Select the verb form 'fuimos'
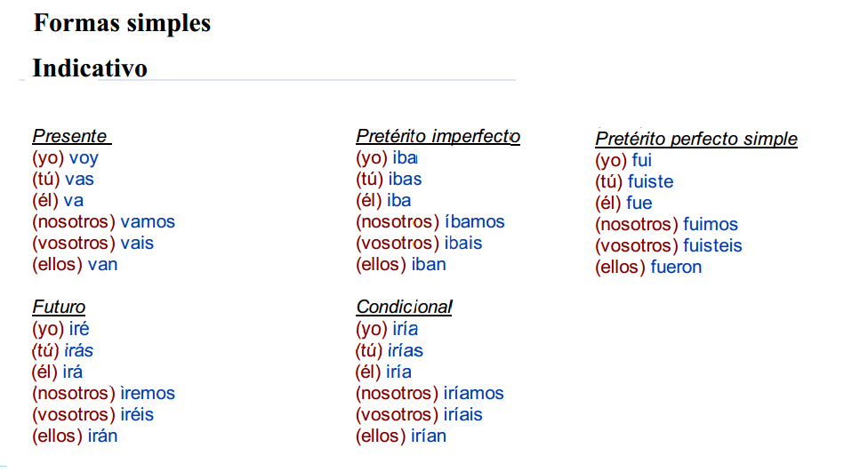 coord(710,225)
